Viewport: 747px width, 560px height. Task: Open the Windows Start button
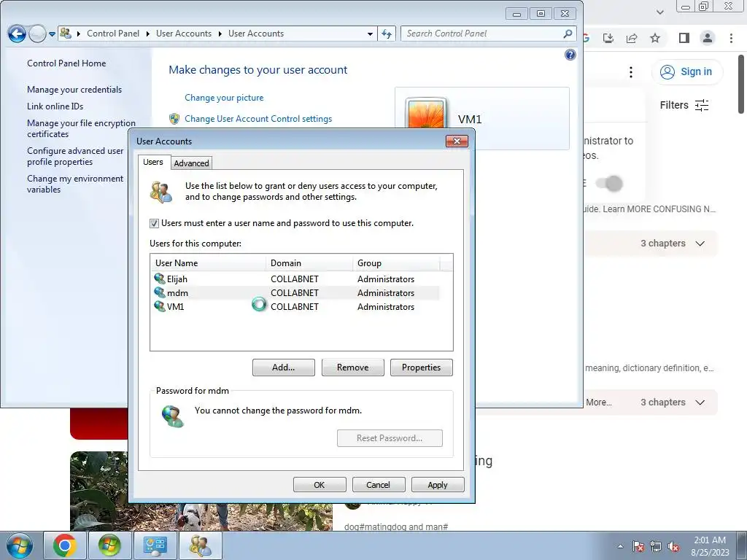click(20, 545)
